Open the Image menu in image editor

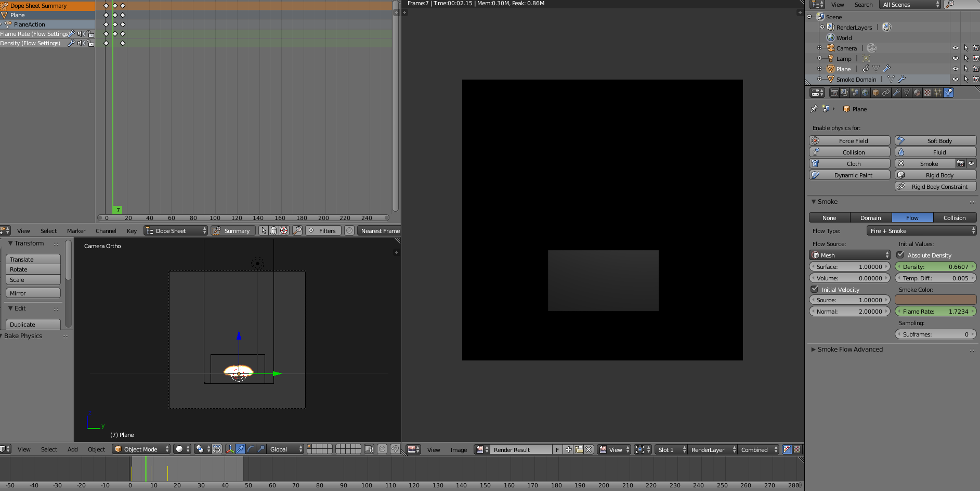point(459,449)
